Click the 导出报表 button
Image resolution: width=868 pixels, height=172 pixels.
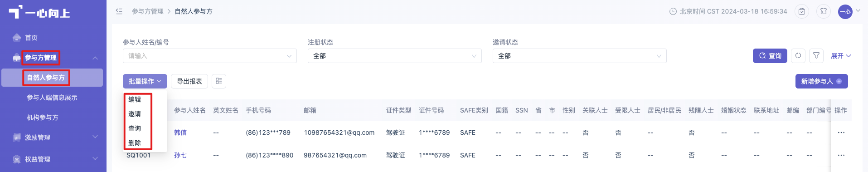click(189, 81)
